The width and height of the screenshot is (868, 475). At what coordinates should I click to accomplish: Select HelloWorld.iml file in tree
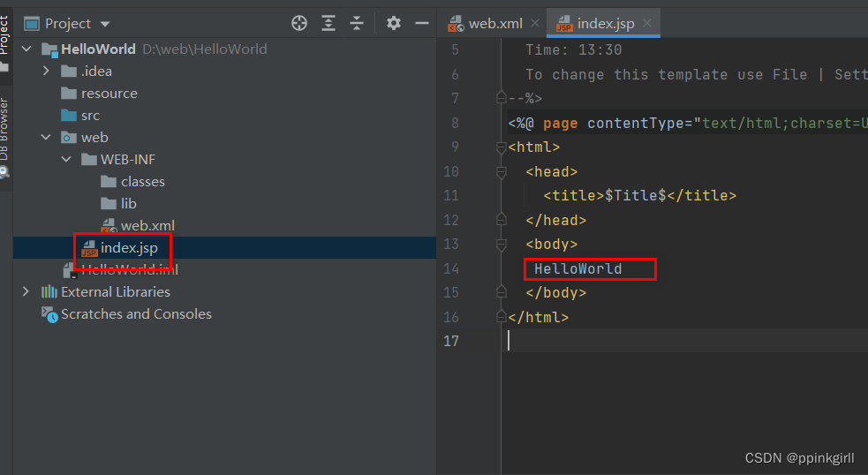tap(130, 270)
